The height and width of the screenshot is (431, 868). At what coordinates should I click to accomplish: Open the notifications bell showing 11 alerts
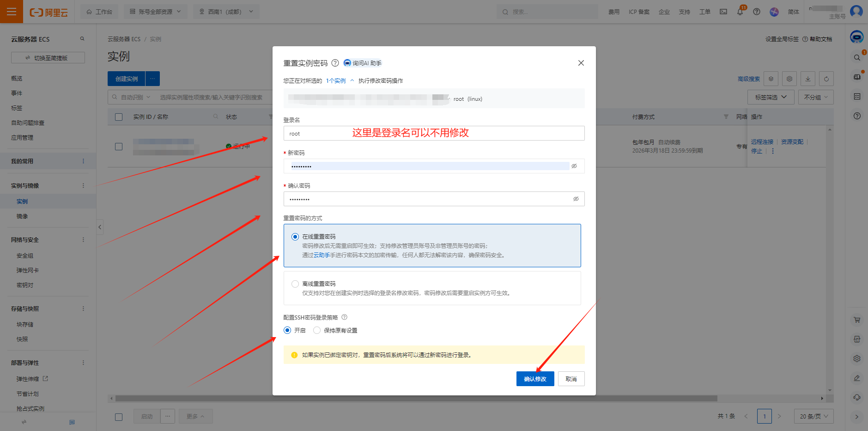pos(740,12)
